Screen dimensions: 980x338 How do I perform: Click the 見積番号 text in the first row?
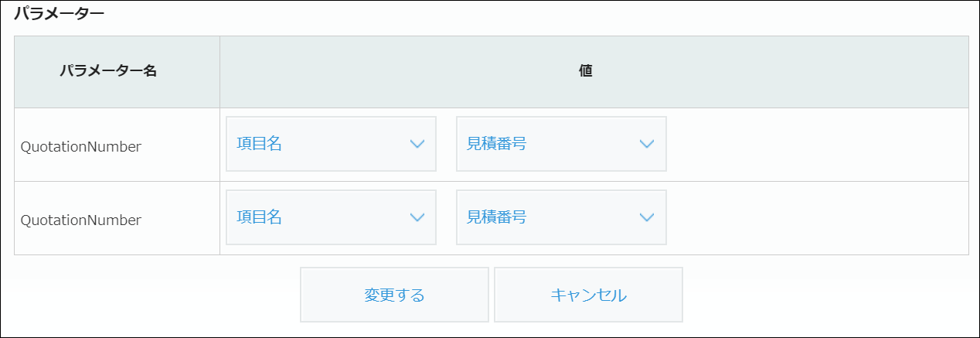point(496,144)
